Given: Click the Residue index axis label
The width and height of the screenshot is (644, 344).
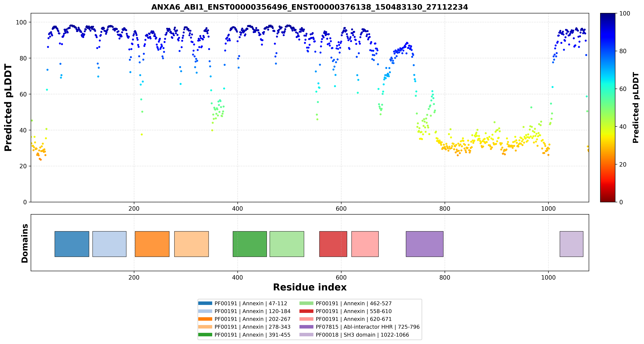Looking at the screenshot, I should click(310, 287).
